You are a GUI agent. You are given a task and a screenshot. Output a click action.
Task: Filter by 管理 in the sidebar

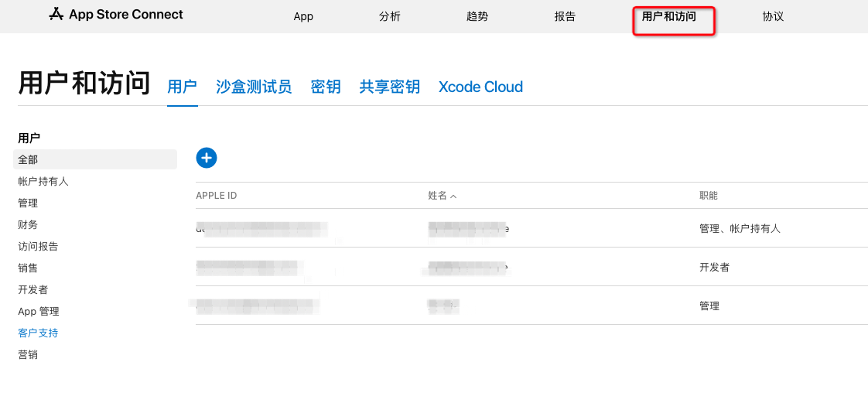pos(28,203)
